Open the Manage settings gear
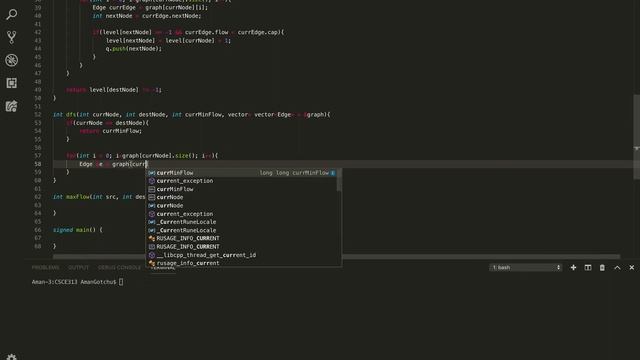The image size is (640, 360). click(11, 357)
